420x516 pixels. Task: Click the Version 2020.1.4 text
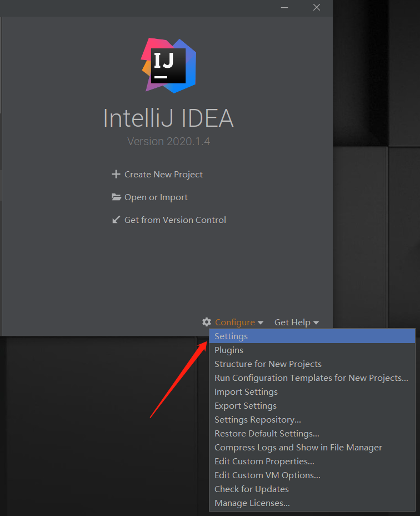coord(168,141)
